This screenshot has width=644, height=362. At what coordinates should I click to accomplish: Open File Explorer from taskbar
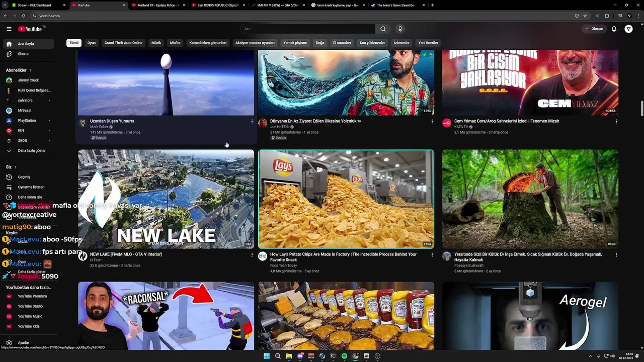pos(289,356)
